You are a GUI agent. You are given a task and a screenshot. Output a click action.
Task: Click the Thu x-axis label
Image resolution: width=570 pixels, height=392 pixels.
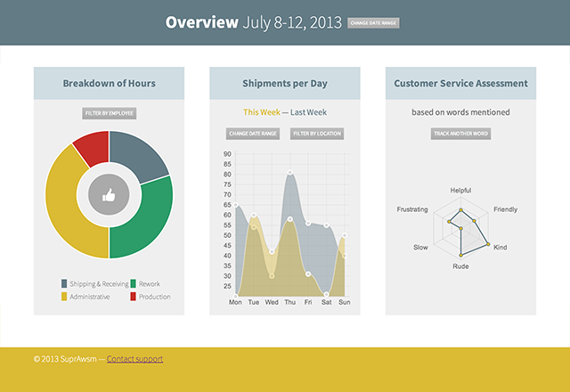(289, 302)
